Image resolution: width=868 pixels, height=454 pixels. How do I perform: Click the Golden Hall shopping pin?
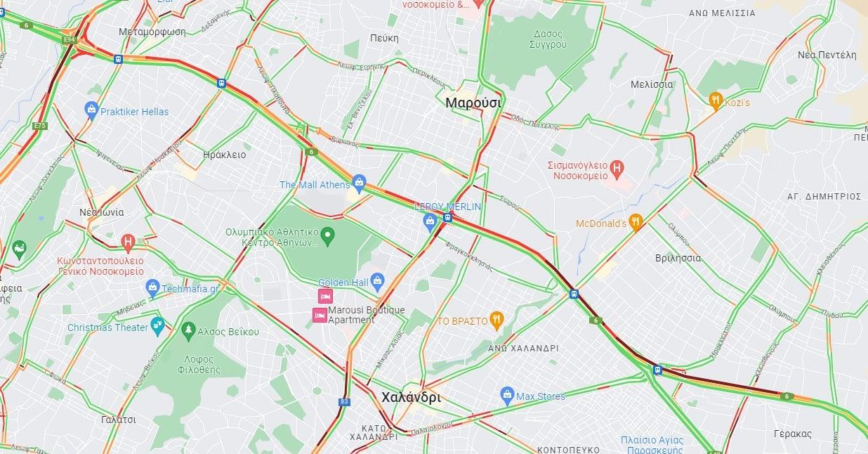(378, 281)
